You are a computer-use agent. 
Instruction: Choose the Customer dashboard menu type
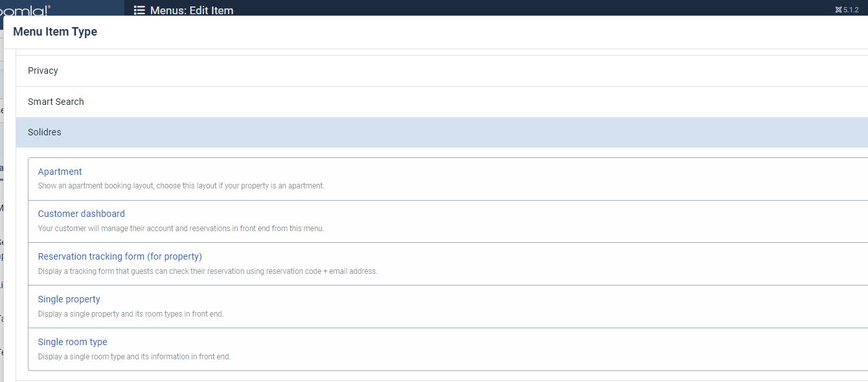tap(82, 214)
